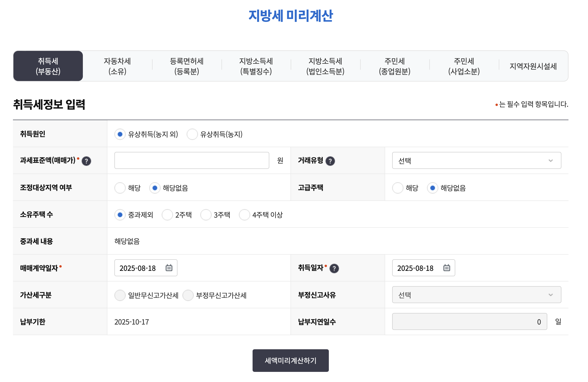Select 유상취득(농지) as acquisition cause
The width and height of the screenshot is (588, 382).
click(192, 134)
